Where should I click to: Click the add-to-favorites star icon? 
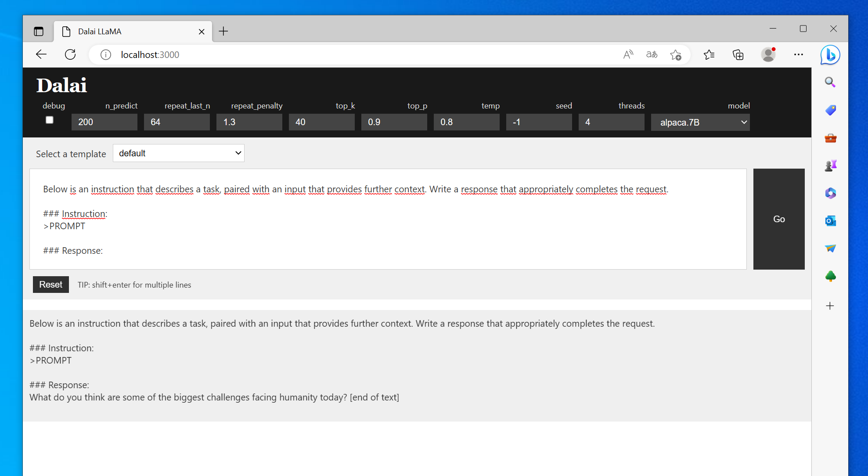pos(675,54)
